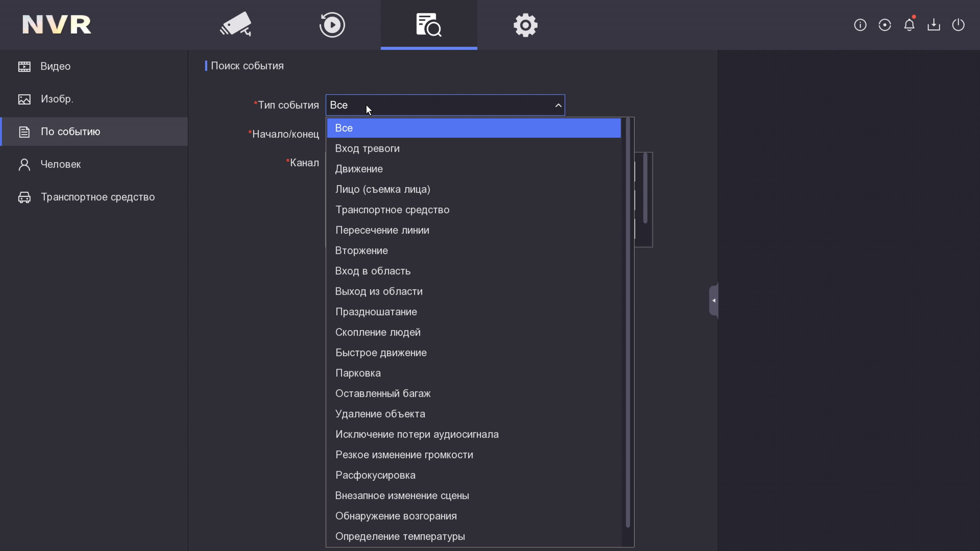The image size is (980, 551).
Task: Select По событию in sidebar
Action: [x=94, y=132]
